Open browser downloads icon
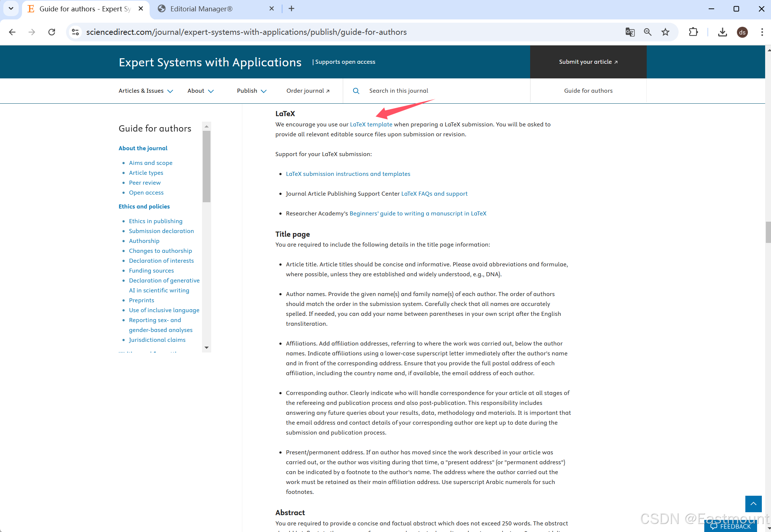This screenshot has width=771, height=532. tap(722, 32)
